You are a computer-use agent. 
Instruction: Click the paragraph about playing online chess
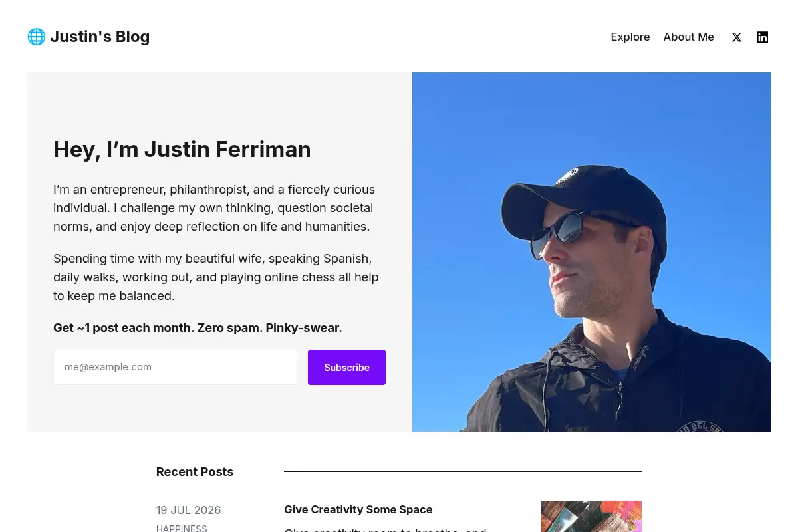pyautogui.click(x=216, y=277)
